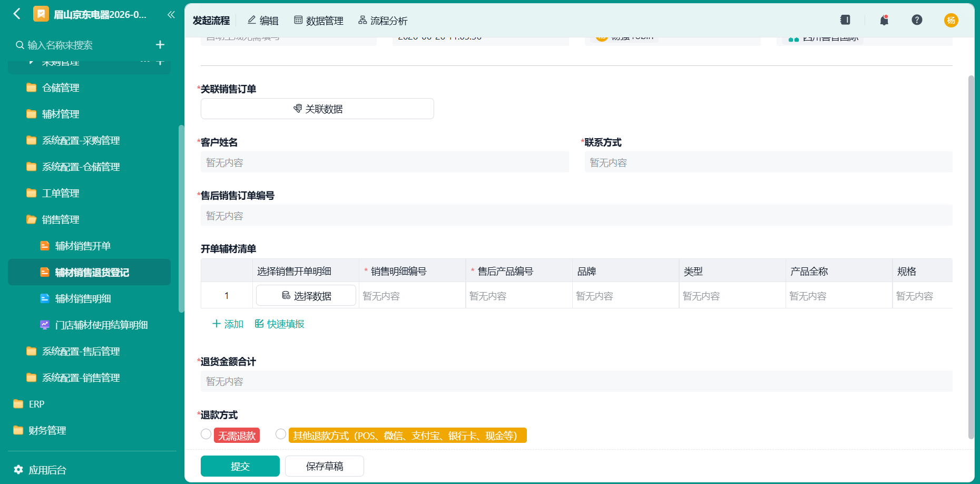Open the 流程分析 tab

pos(383,21)
